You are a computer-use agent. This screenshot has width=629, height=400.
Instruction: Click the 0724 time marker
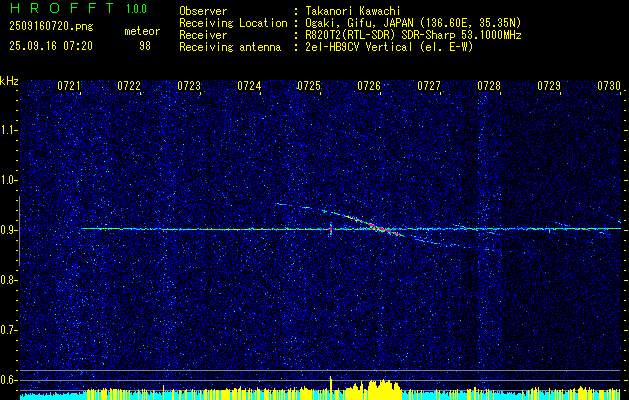[249, 86]
